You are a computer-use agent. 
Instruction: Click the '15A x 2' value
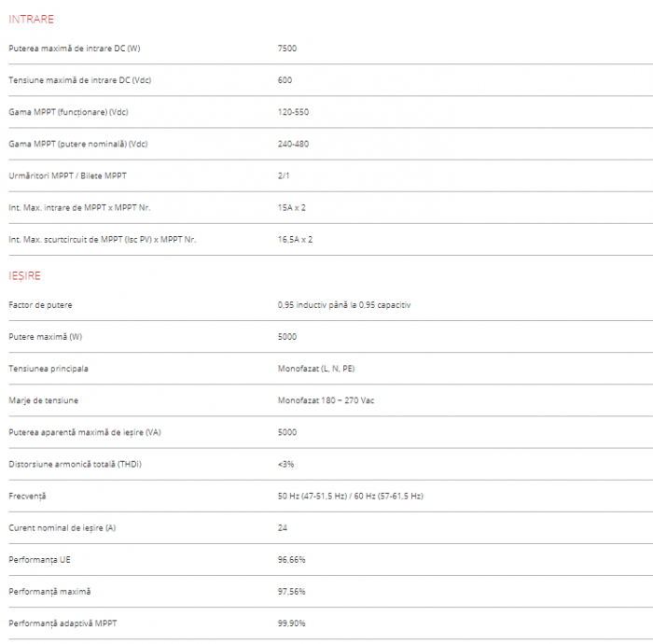tap(291, 207)
